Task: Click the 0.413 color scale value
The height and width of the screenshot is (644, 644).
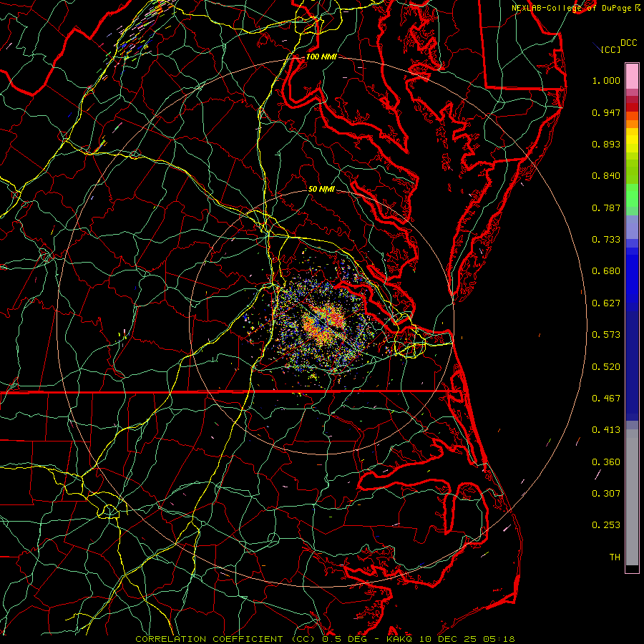Action: click(606, 430)
